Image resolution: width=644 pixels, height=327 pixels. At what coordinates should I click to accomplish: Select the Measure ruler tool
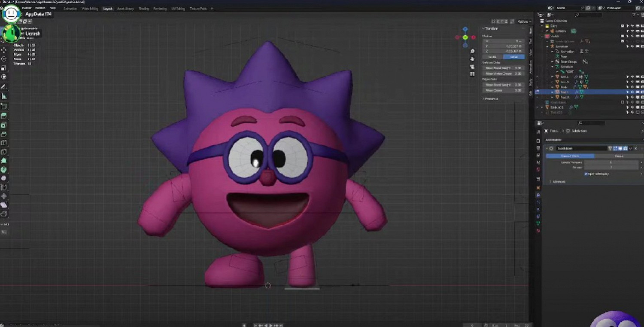coord(4,96)
